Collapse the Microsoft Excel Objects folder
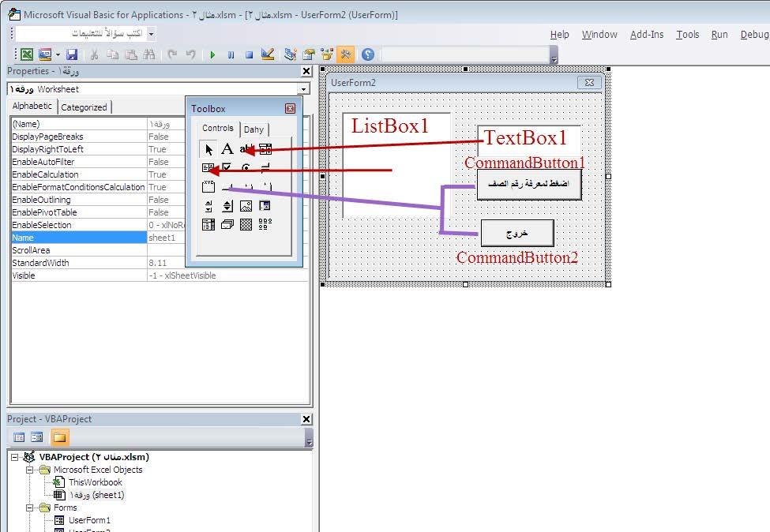This screenshot has width=770, height=532. pyautogui.click(x=30, y=470)
